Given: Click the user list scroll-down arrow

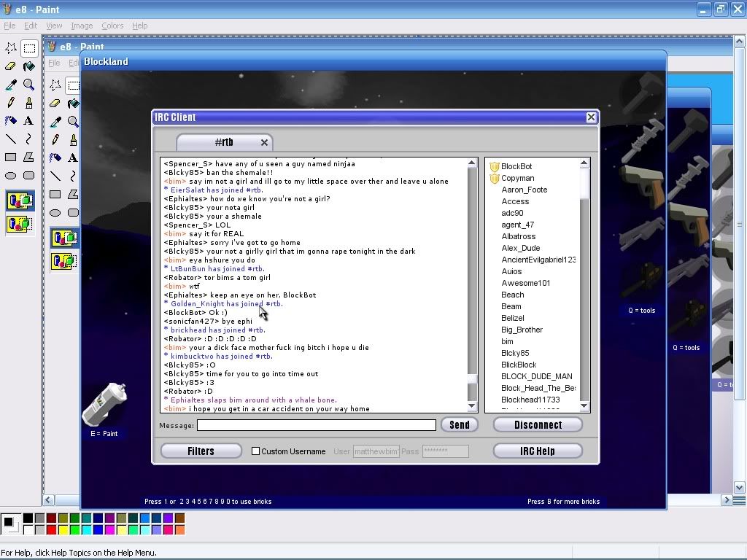Looking at the screenshot, I should coord(584,406).
